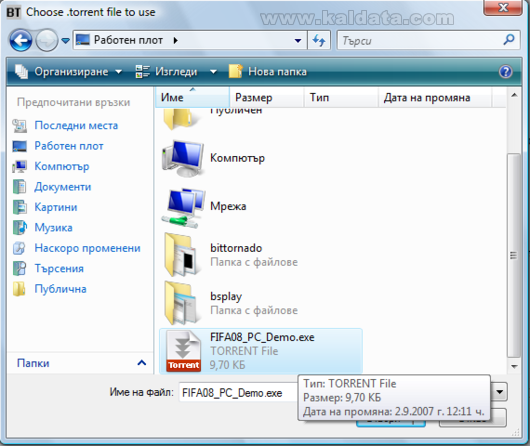Click the Последни места sidebar icon

(20, 126)
